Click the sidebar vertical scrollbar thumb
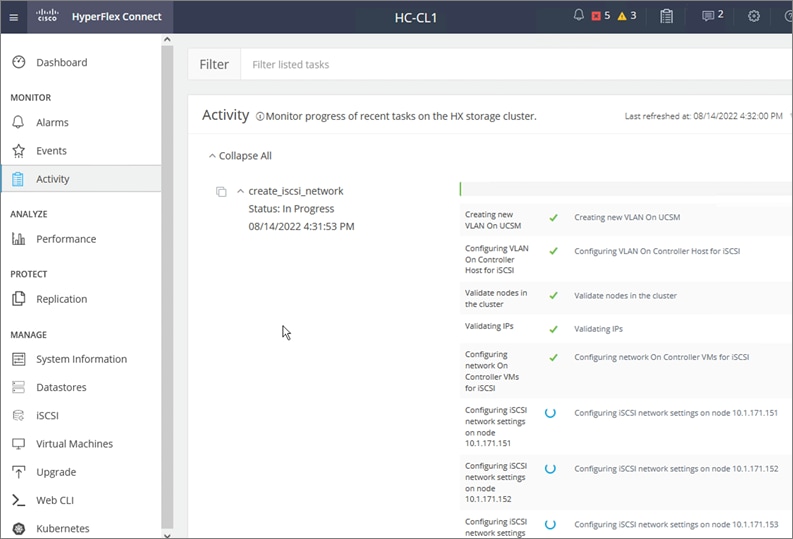This screenshot has width=793, height=539. pos(167,286)
